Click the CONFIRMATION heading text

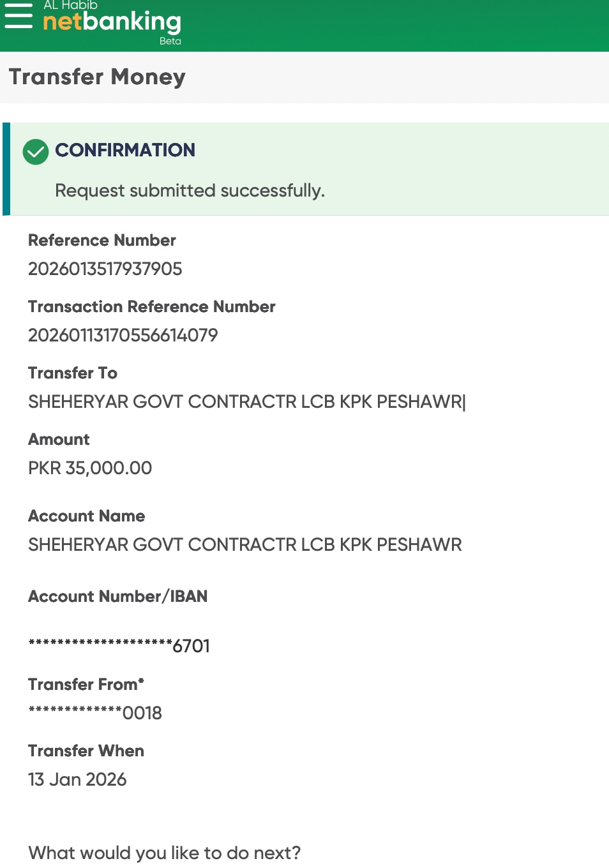click(125, 150)
